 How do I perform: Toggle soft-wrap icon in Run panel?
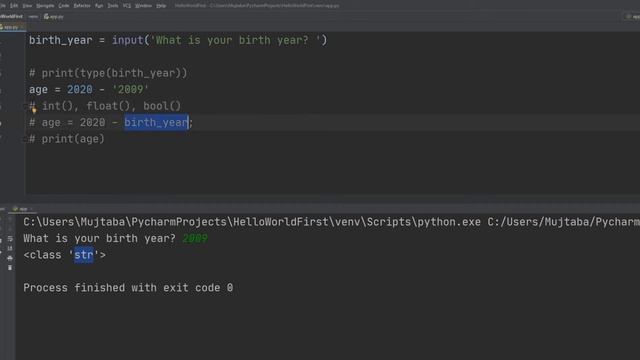pyautogui.click(x=10, y=239)
